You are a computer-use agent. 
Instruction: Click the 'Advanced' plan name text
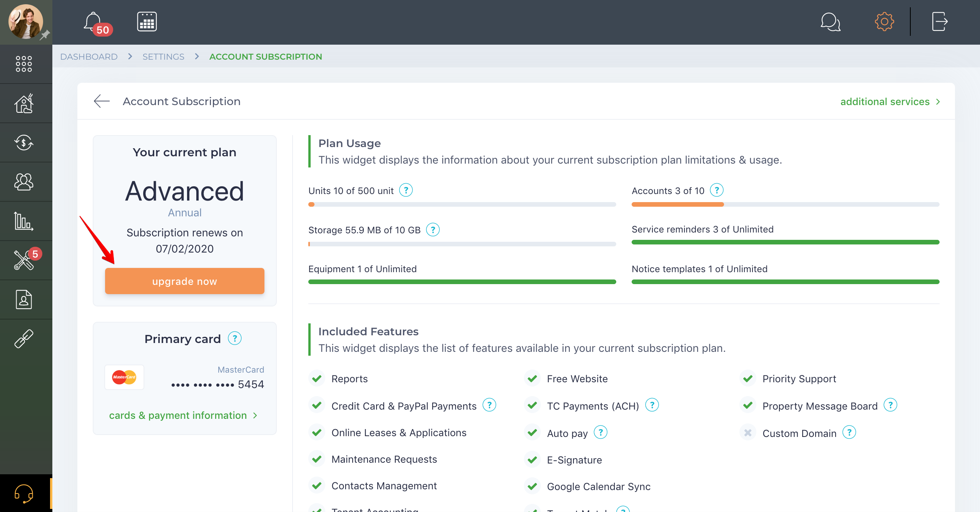pyautogui.click(x=184, y=191)
